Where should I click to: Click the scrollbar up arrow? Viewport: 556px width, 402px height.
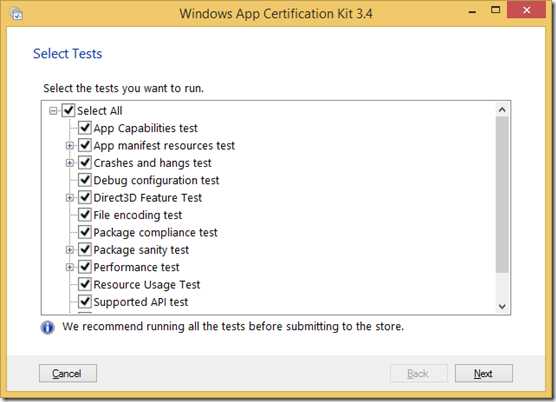[x=502, y=110]
